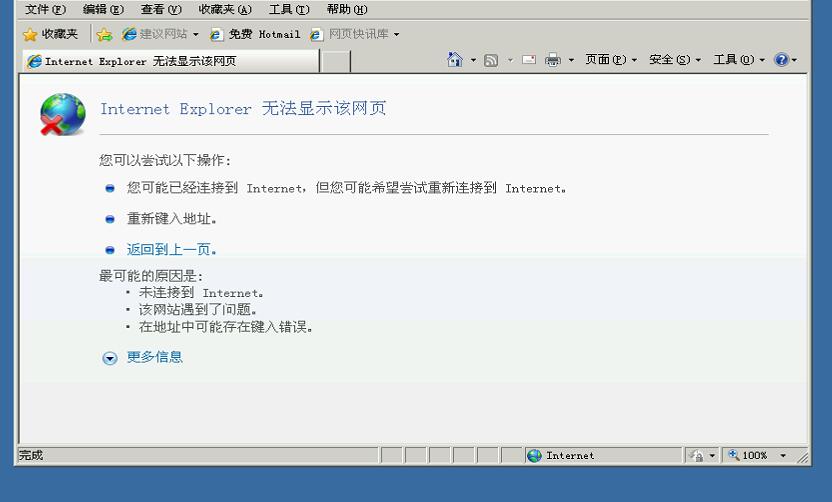Click the 完成 status bar text
Viewport: 832px width, 502px height.
pyautogui.click(x=31, y=455)
